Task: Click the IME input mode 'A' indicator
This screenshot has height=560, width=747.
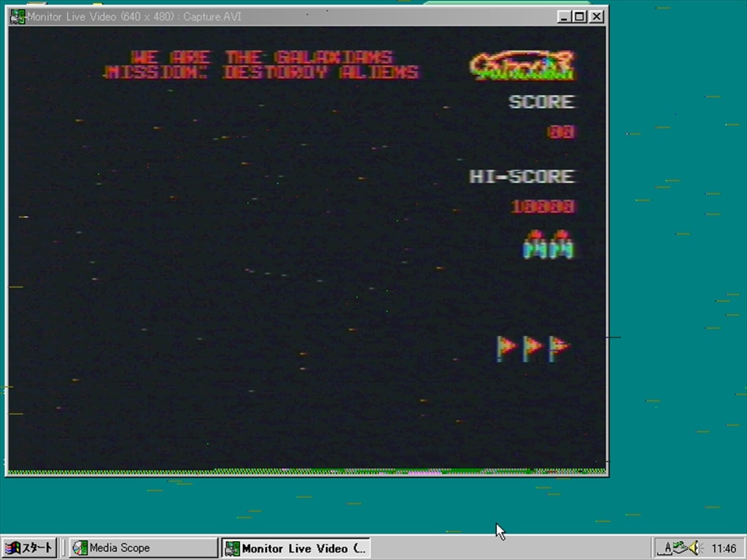Action: [x=667, y=548]
